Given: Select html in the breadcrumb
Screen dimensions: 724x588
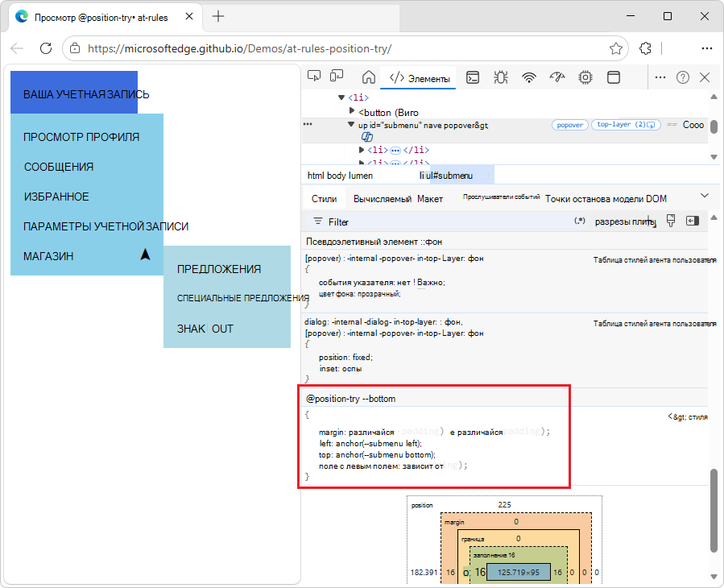Looking at the screenshot, I should pos(316,176).
